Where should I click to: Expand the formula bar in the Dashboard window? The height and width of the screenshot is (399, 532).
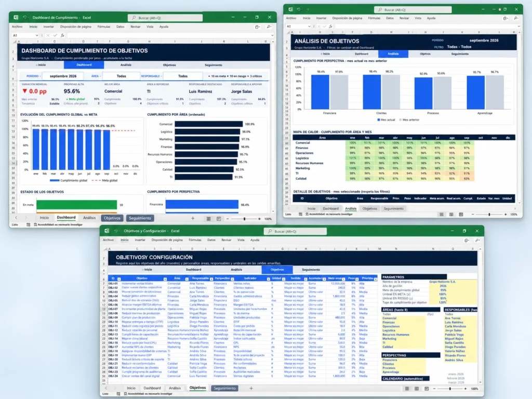pos(272,35)
